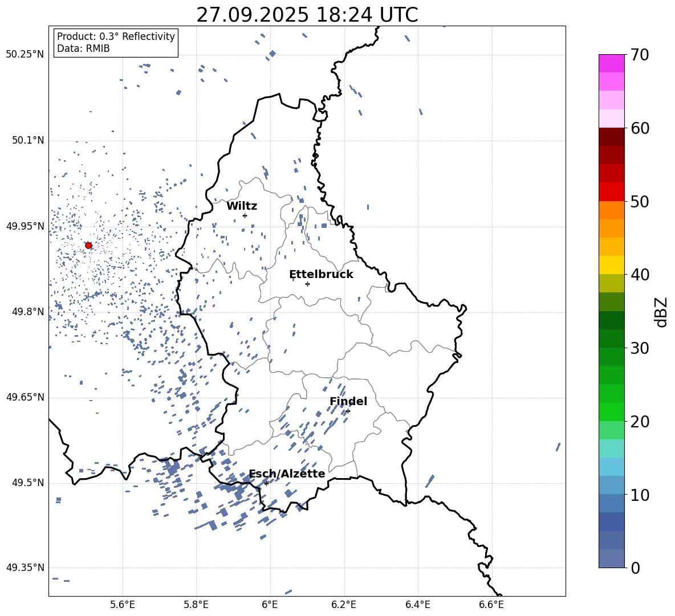Click the 50 value on colorbar
This screenshot has width=675, height=616.
point(639,201)
